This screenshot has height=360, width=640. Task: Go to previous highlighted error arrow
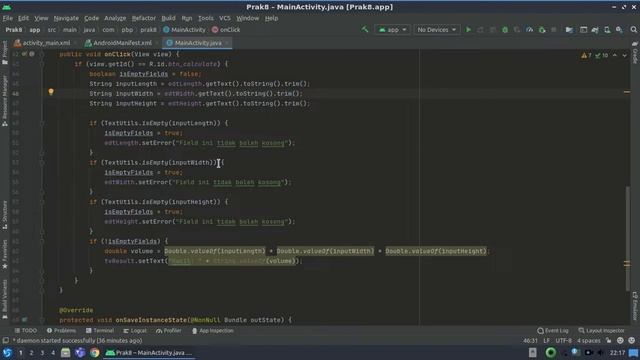(x=615, y=55)
